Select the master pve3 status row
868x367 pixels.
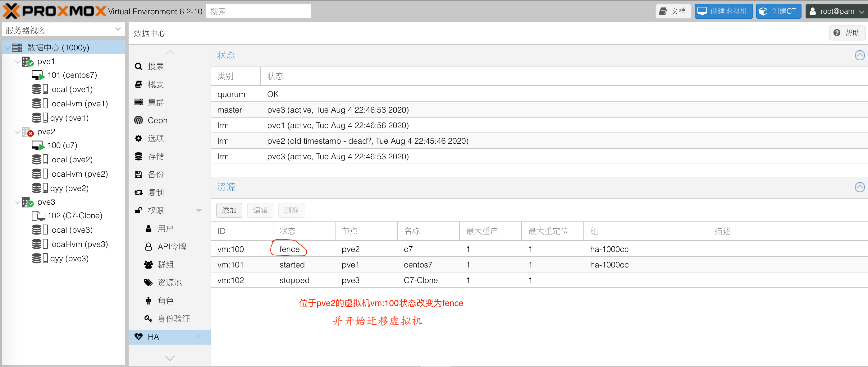click(x=539, y=109)
